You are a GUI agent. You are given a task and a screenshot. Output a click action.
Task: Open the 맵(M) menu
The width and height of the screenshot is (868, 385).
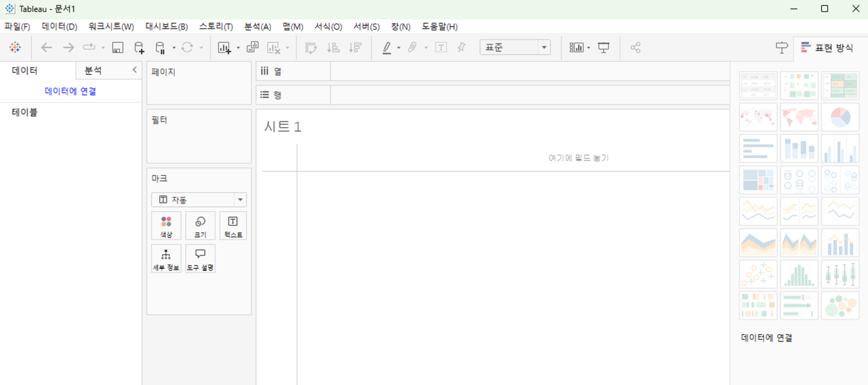pos(293,27)
